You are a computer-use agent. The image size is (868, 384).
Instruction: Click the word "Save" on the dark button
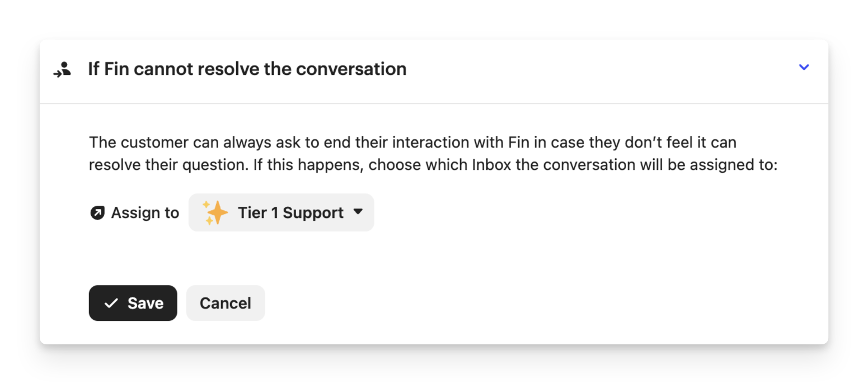point(146,303)
